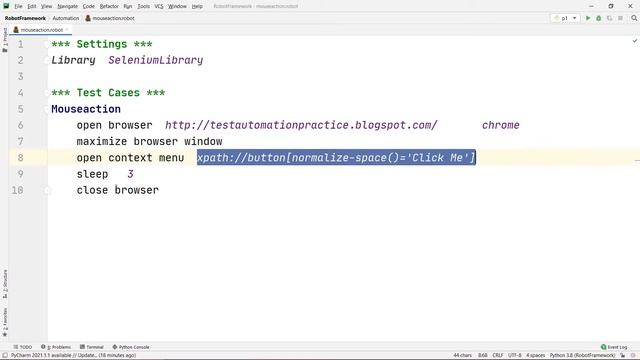Image resolution: width=640 pixels, height=360 pixels.
Task: Open the Code menu
Action: (x=89, y=7)
